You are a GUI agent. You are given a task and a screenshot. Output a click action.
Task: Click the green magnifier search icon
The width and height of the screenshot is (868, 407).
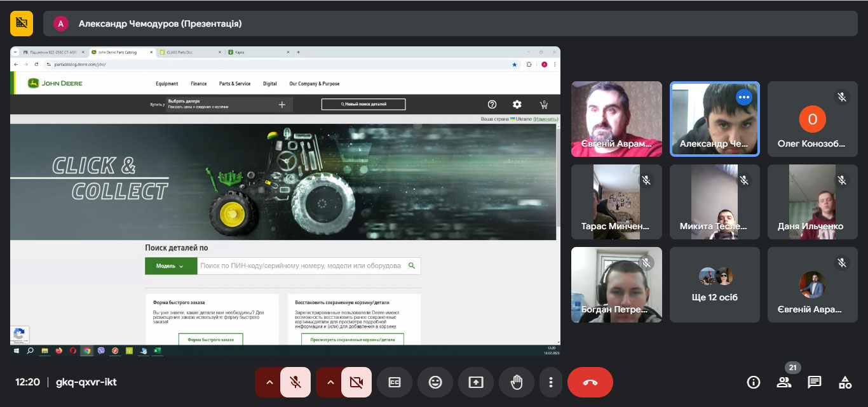pyautogui.click(x=412, y=266)
